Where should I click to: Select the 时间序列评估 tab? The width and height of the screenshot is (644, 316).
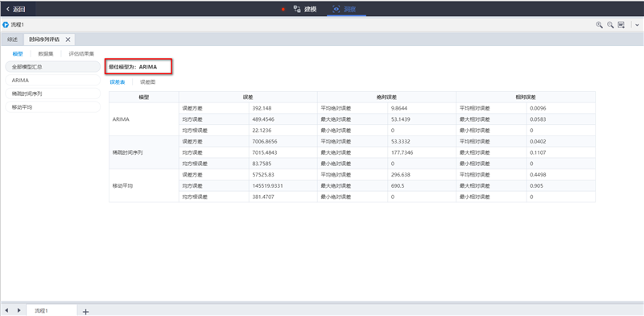44,39
